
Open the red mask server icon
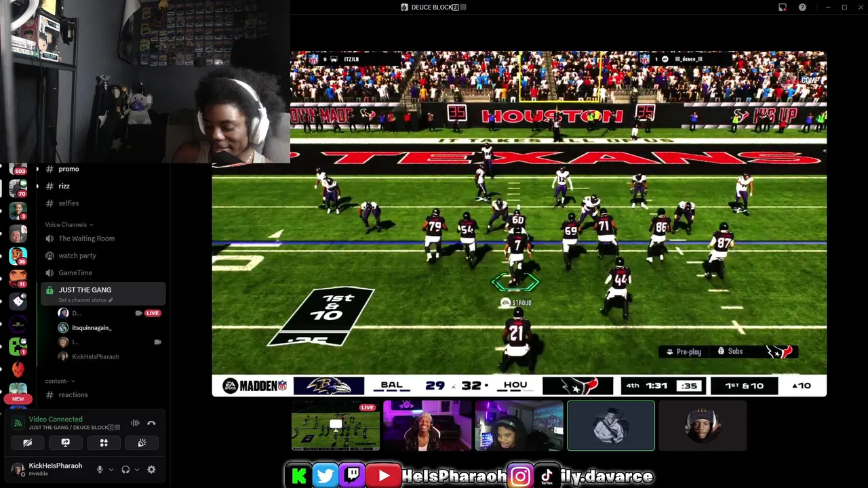coord(18,369)
